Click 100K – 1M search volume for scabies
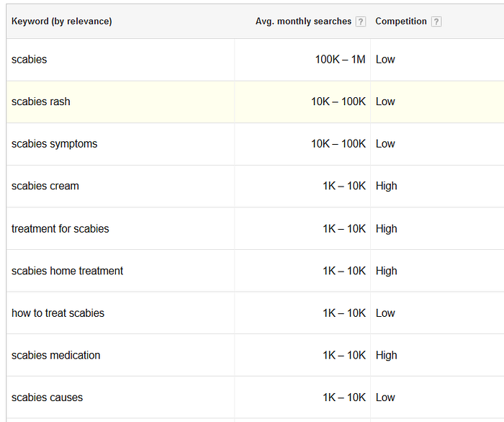This screenshot has width=504, height=422. pyautogui.click(x=340, y=60)
